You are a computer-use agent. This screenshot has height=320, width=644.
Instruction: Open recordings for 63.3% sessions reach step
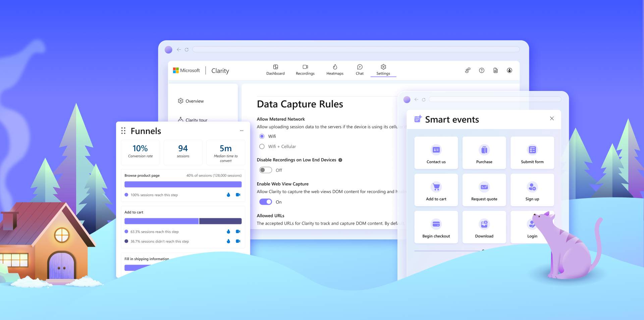238,231
